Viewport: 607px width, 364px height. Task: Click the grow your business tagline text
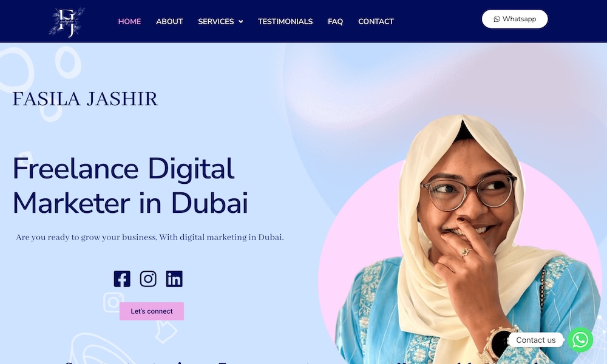[x=150, y=237]
